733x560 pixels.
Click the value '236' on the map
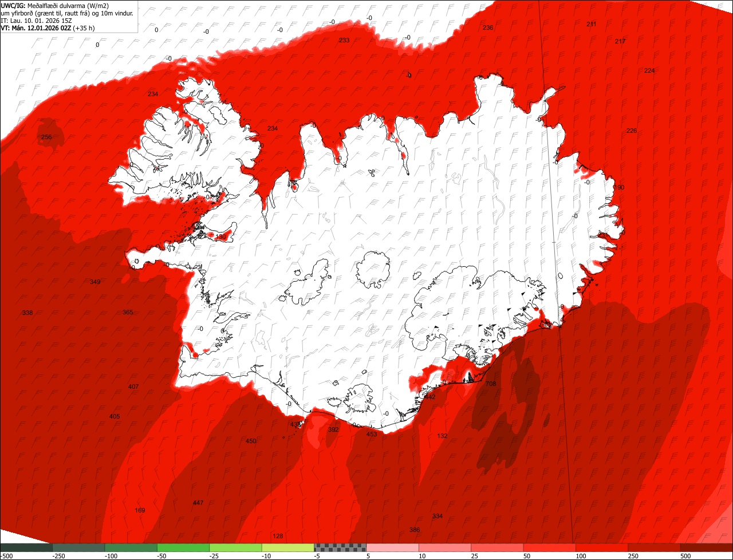click(488, 27)
